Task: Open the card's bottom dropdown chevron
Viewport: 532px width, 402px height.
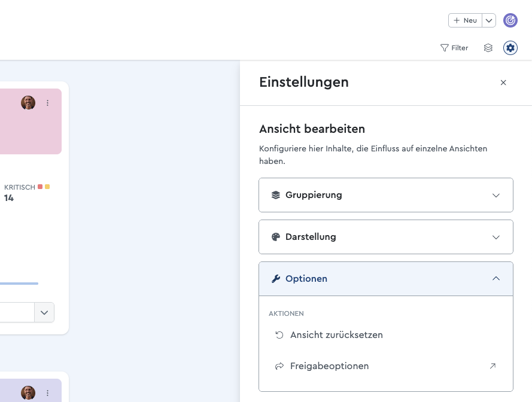Action: pos(44,312)
